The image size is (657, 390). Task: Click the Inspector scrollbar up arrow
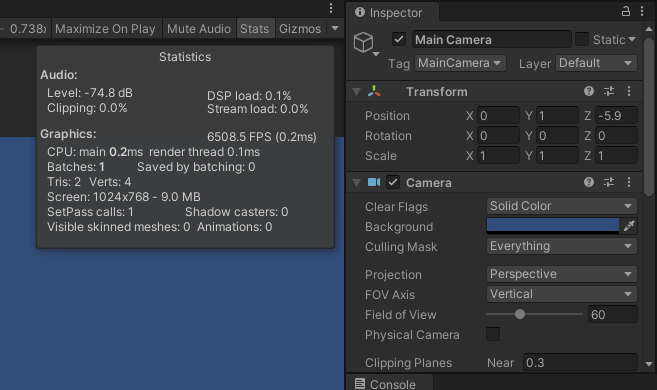coord(649,29)
